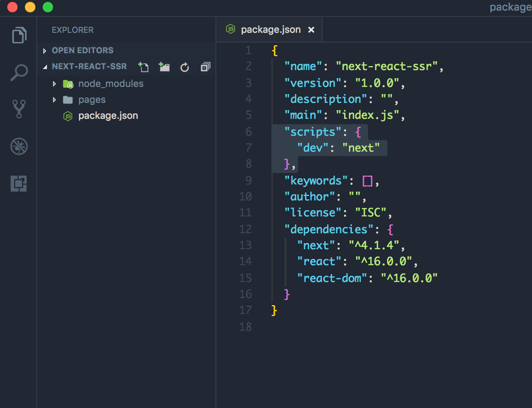Open the Source Control view
This screenshot has width=532, height=408.
coord(19,109)
